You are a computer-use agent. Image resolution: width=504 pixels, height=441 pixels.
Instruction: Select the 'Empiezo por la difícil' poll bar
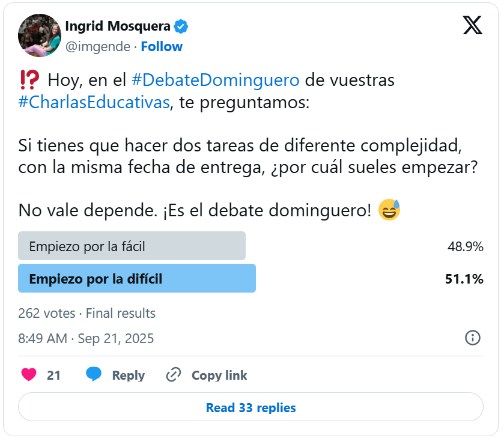coord(137,278)
